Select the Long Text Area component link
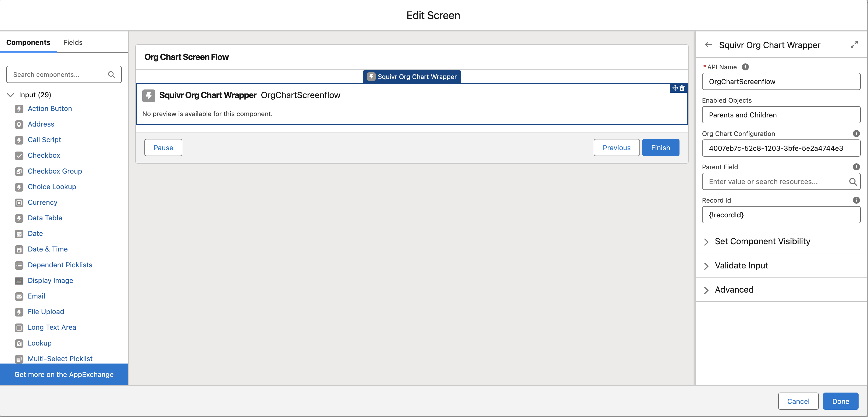868x417 pixels. coord(52,328)
